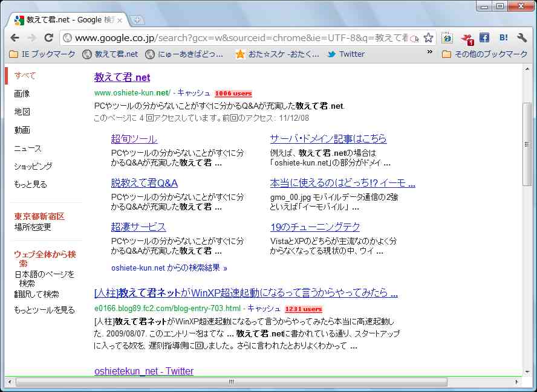The width and height of the screenshot is (537, 392).
Task: Open a new tab
Action: click(137, 20)
